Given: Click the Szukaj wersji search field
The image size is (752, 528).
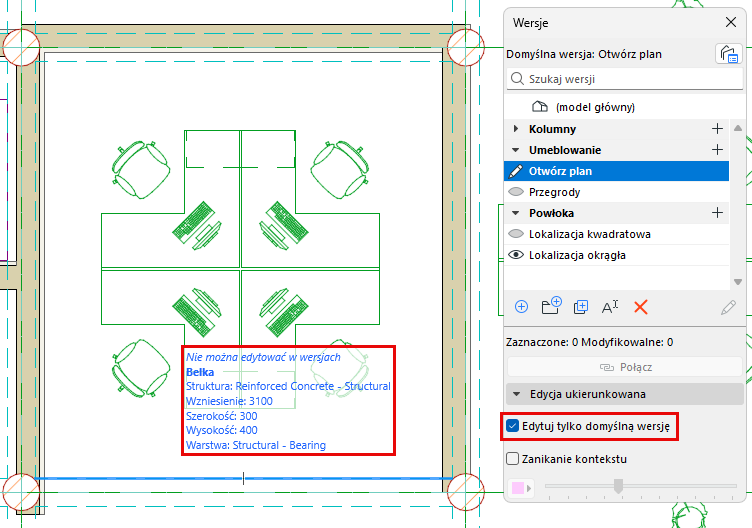Looking at the screenshot, I should [624, 79].
